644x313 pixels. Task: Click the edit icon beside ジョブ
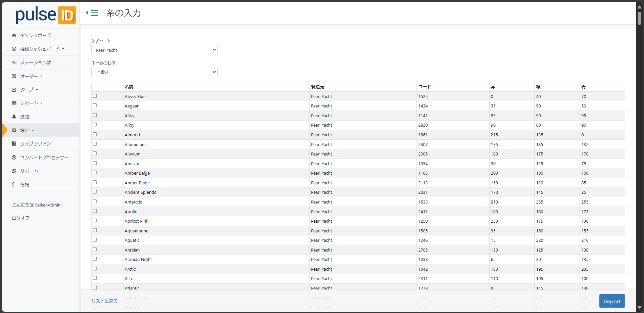click(14, 90)
